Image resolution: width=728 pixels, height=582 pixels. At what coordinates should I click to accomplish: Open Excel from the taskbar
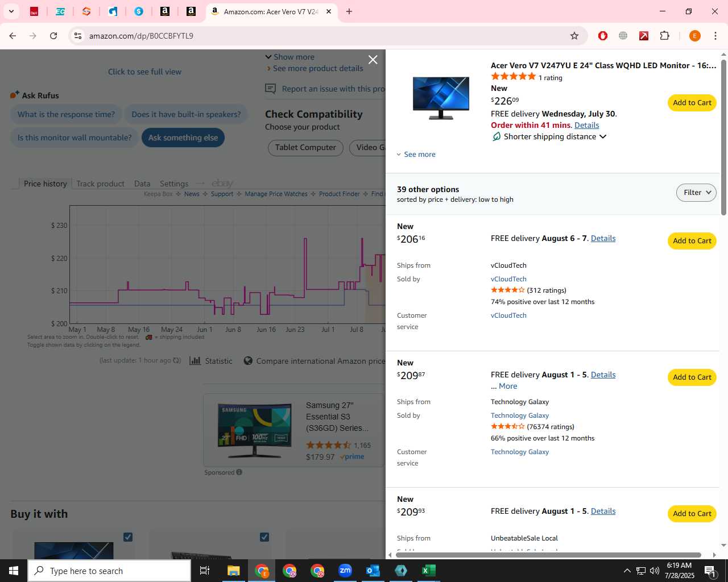tap(429, 571)
